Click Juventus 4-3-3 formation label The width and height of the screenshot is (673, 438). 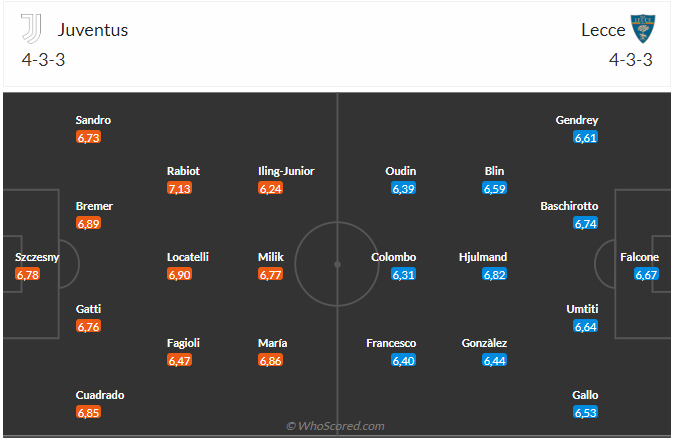point(43,59)
